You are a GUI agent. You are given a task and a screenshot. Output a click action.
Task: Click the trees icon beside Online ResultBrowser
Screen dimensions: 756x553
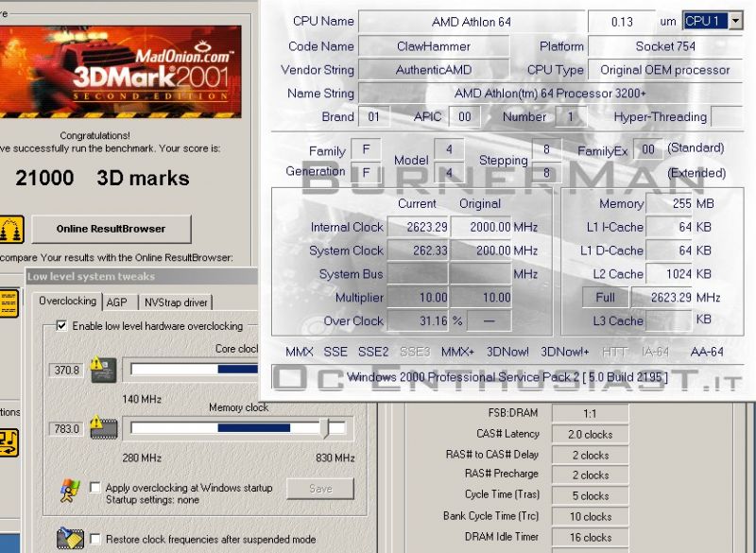tap(11, 229)
